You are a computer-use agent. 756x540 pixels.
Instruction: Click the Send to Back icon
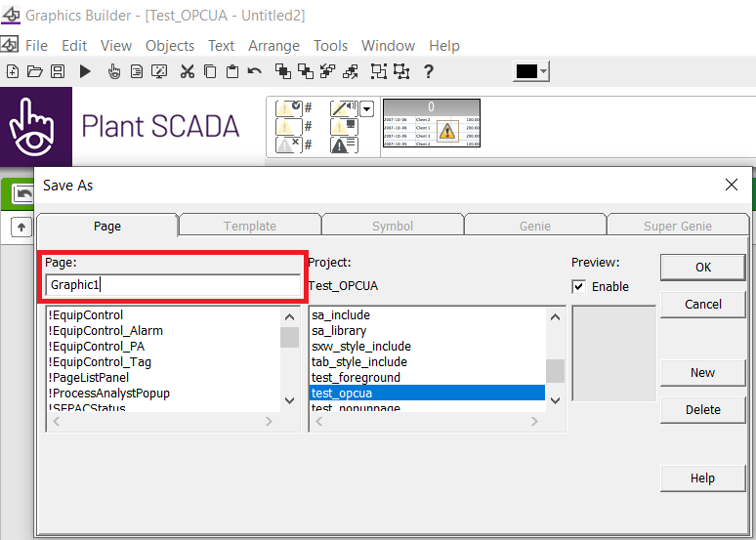(306, 71)
